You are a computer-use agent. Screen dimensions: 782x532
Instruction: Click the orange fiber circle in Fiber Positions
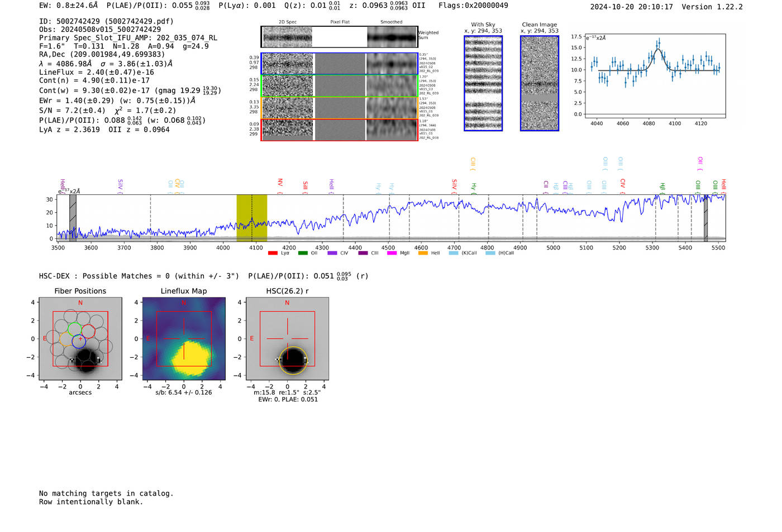click(66, 339)
